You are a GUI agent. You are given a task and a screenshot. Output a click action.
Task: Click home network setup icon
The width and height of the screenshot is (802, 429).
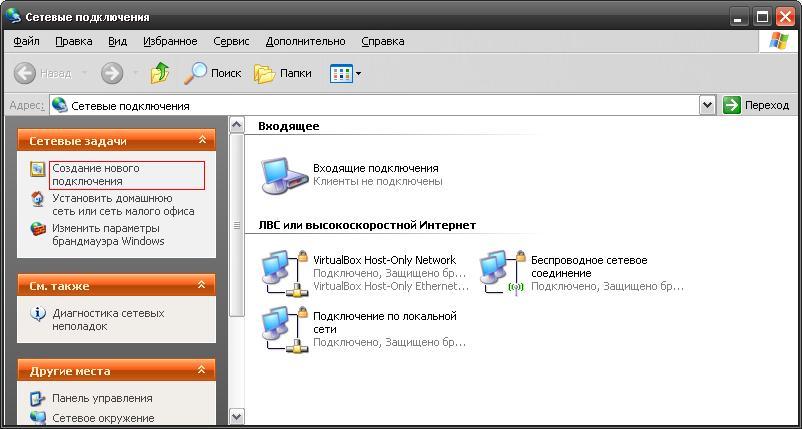38,199
